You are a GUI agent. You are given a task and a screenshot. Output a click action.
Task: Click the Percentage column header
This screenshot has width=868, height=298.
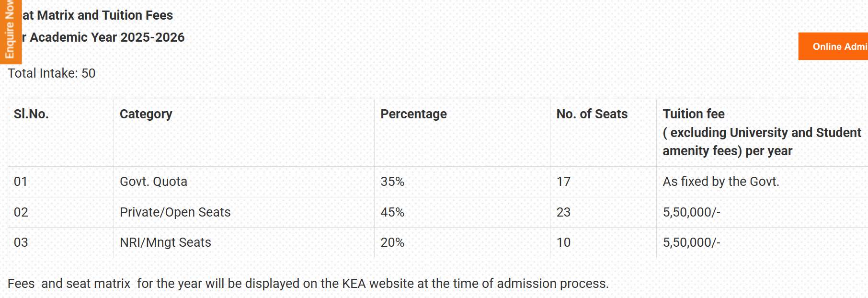413,114
